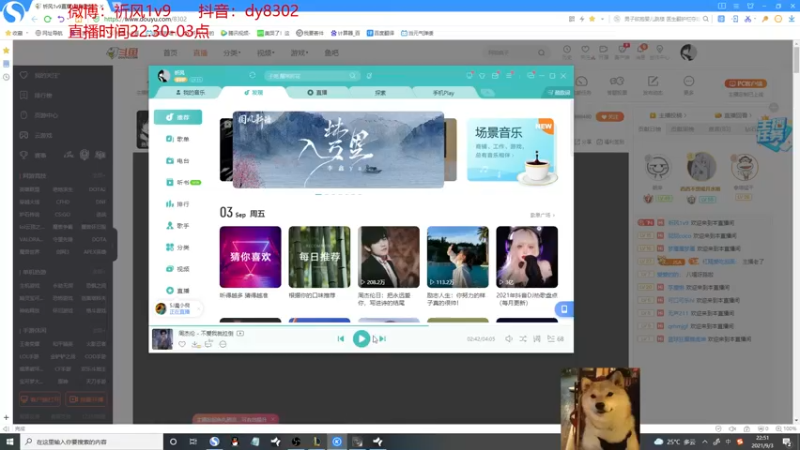Screen dimensions: 800x450
Task: Expand the 视频 dropdown in Douyu nav
Action: click(266, 53)
